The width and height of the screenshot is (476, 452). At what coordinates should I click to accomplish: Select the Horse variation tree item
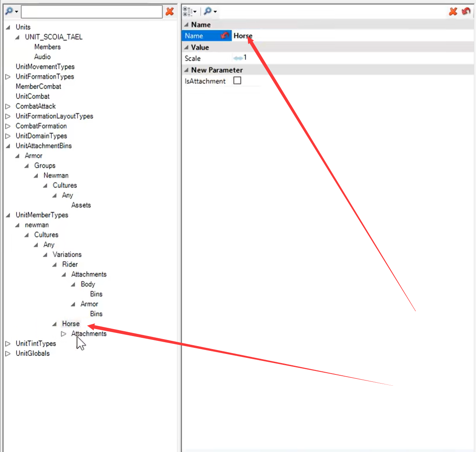pyautogui.click(x=71, y=324)
